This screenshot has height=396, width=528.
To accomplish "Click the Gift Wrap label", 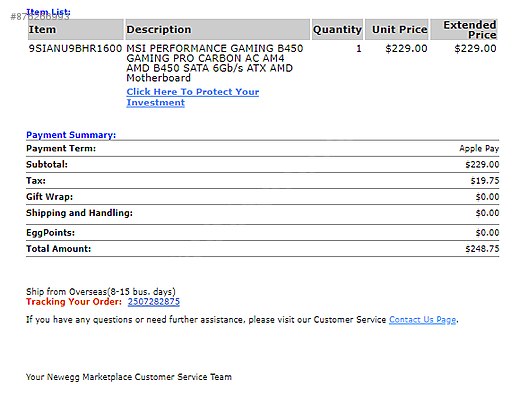I will (50, 197).
